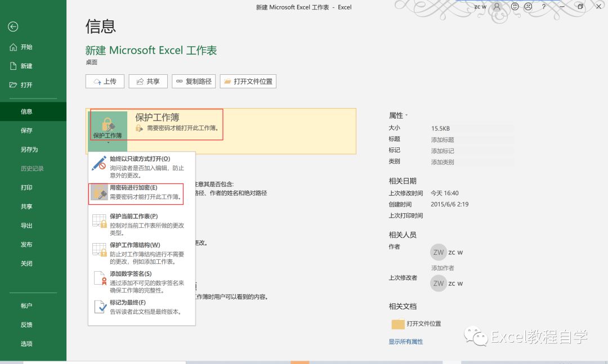Image resolution: width=608 pixels, height=364 pixels.
Task: Click the smiley face feedback icon
Action: pyautogui.click(x=515, y=7)
